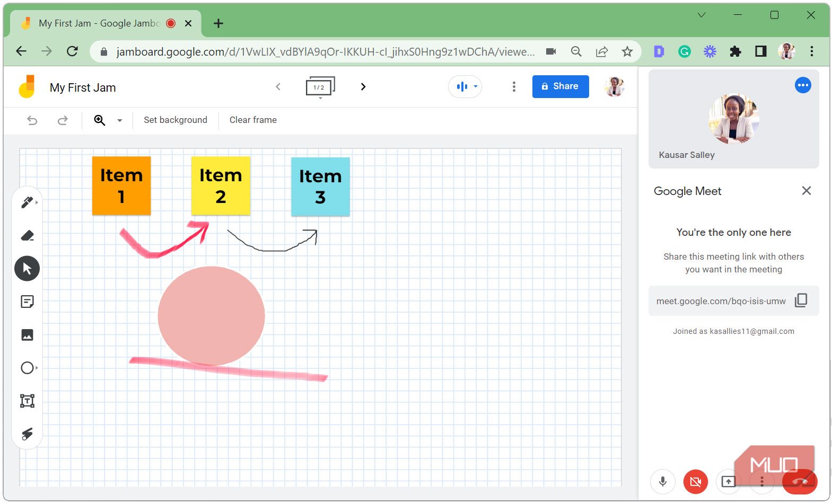Open the tab search chevron

click(x=702, y=15)
